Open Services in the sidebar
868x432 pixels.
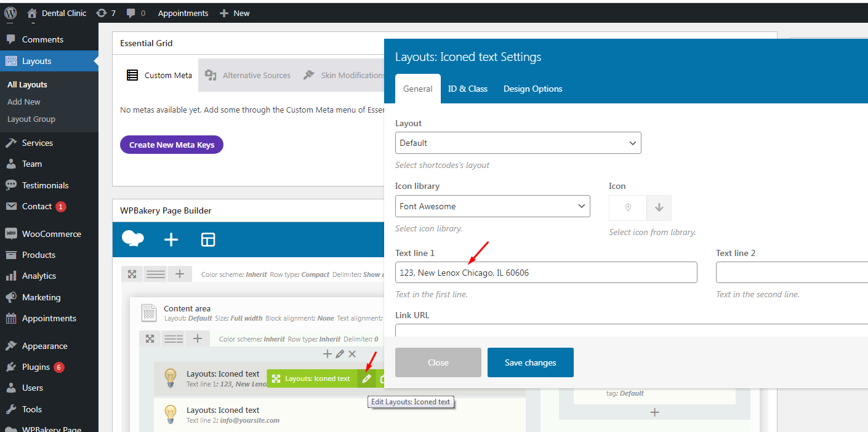(x=49, y=143)
